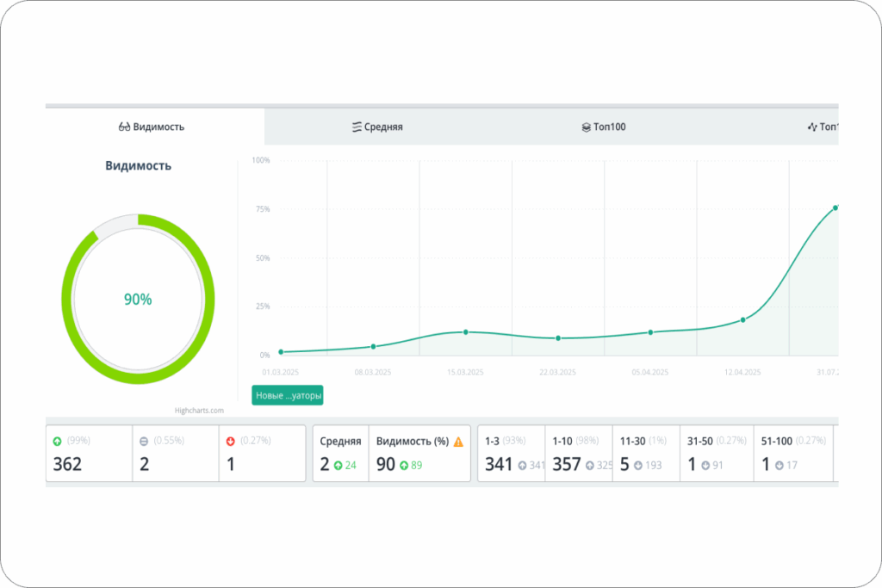This screenshot has width=882, height=588.
Task: Click the Видимость (%) stat label
Action: pos(413,442)
